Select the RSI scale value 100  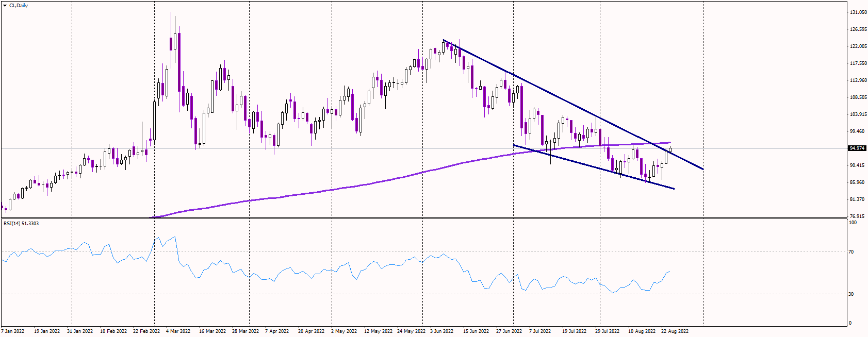[x=853, y=223]
